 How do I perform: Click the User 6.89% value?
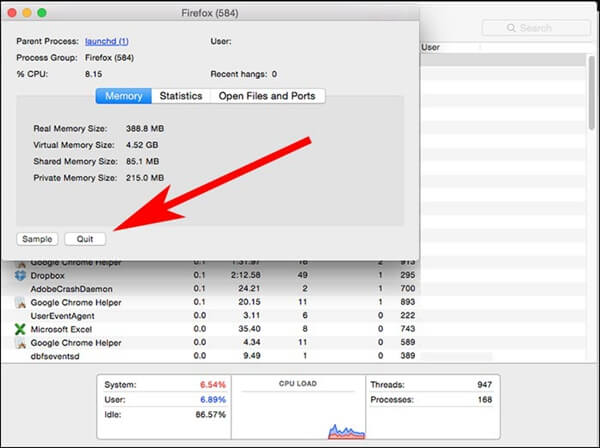(213, 400)
